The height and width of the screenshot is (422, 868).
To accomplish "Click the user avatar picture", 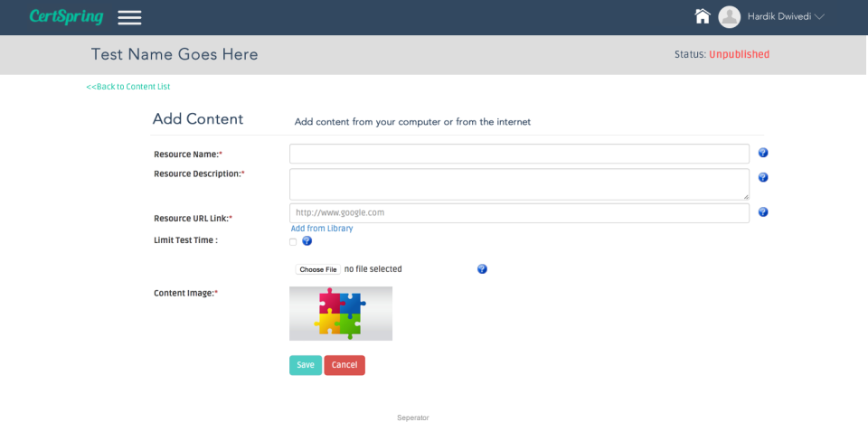I will 729,17.
